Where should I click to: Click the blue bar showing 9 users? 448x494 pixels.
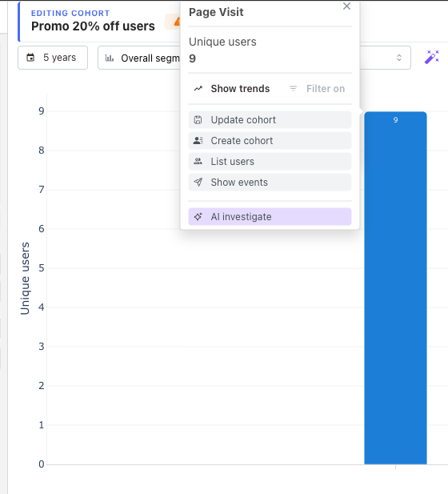pyautogui.click(x=395, y=287)
